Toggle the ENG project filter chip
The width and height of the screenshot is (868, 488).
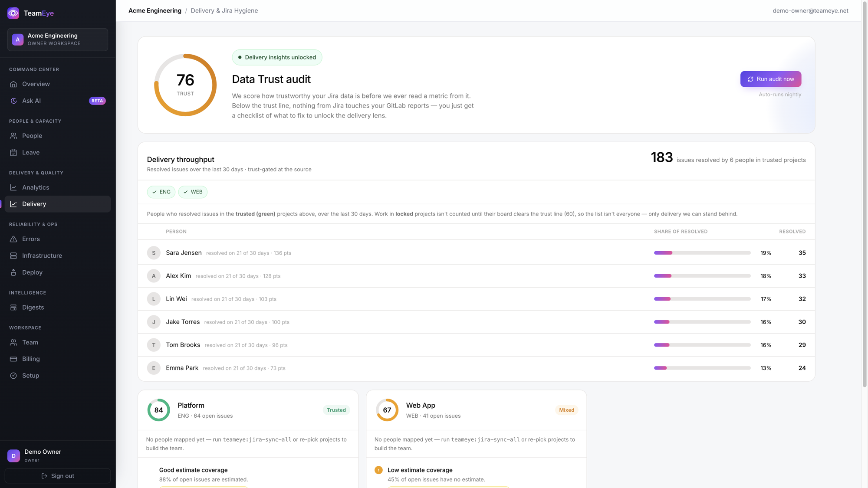click(161, 192)
